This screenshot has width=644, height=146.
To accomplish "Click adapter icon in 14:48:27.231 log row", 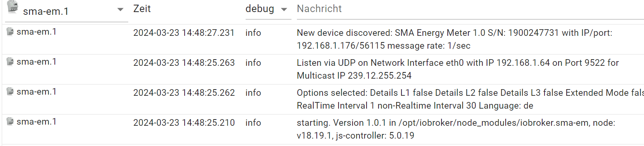I will pos(10,32).
